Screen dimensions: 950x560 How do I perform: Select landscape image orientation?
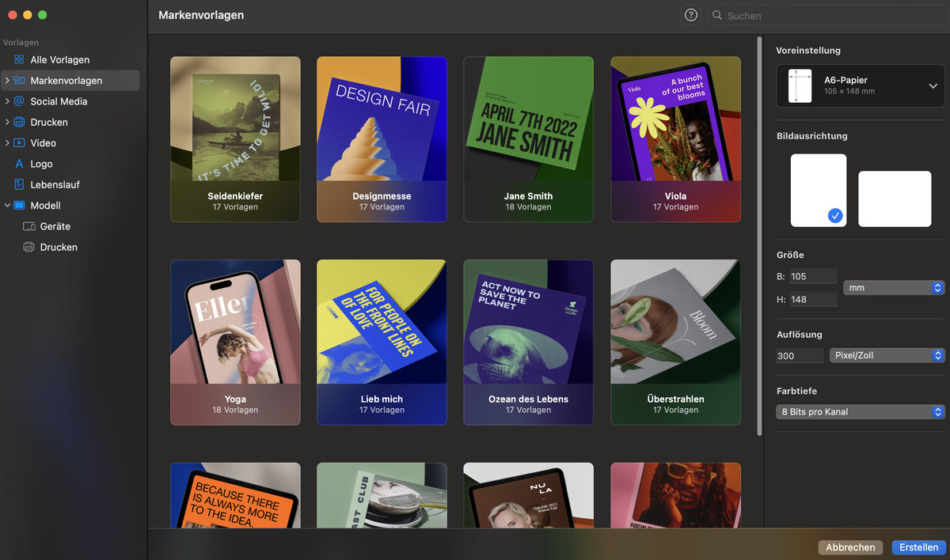895,199
